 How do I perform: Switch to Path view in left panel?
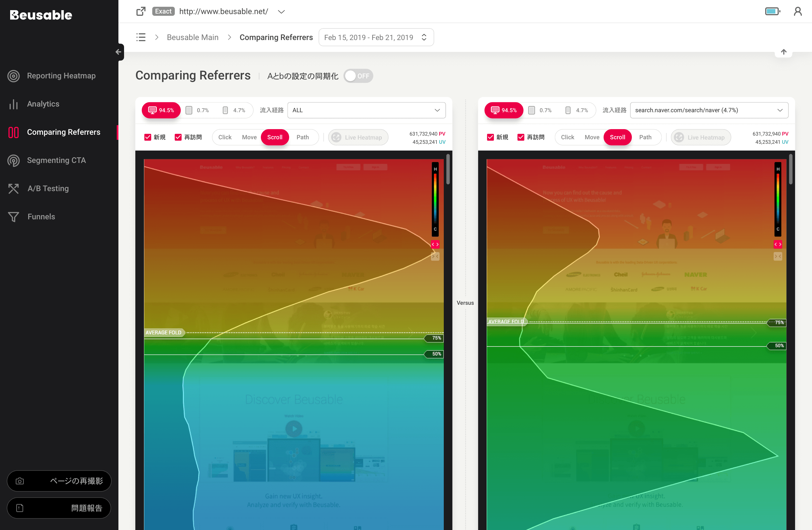click(x=303, y=137)
